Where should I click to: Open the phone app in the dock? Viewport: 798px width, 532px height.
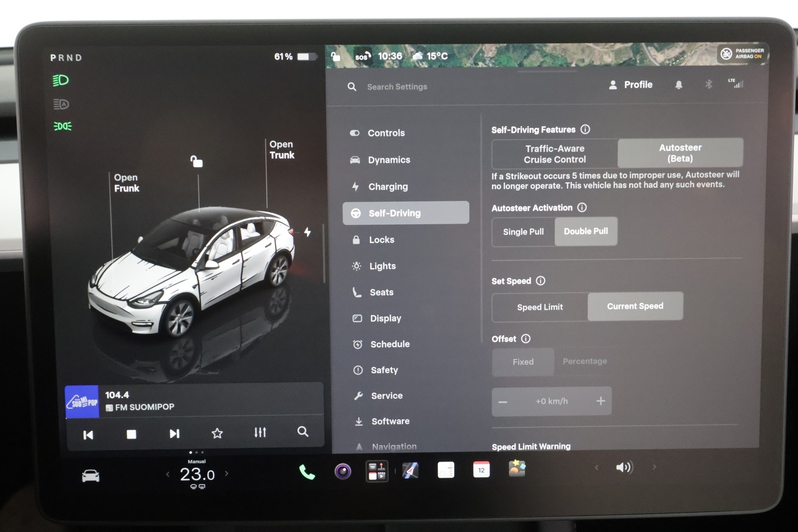pos(307,472)
